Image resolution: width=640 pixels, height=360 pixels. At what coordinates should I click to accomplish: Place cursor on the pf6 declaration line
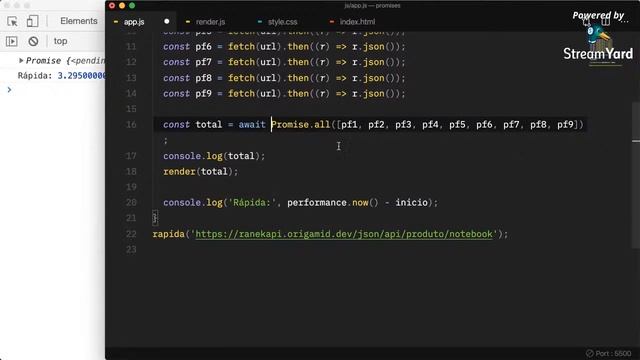pyautogui.click(x=284, y=47)
